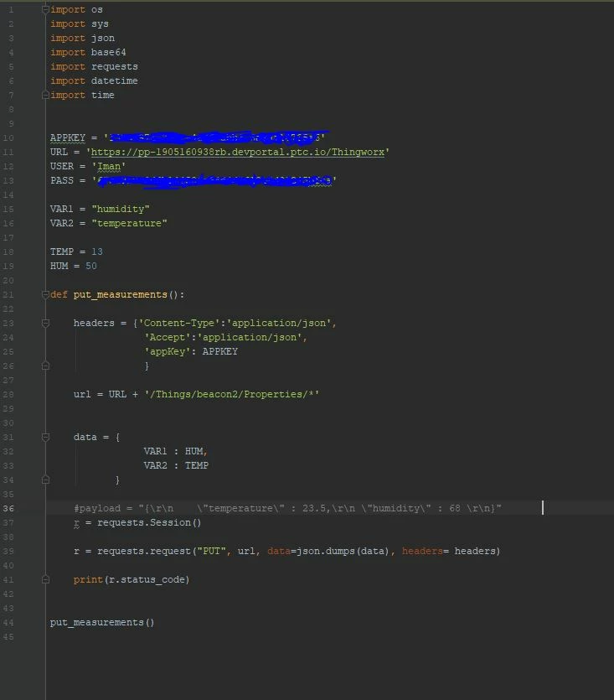Click line number 36 in the gutter

click(8, 509)
